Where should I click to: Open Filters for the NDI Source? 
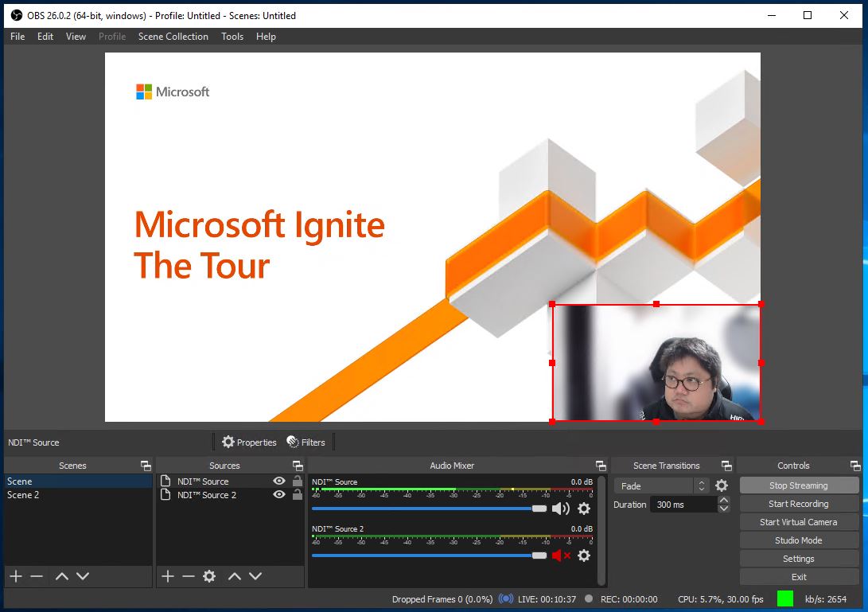click(x=306, y=442)
